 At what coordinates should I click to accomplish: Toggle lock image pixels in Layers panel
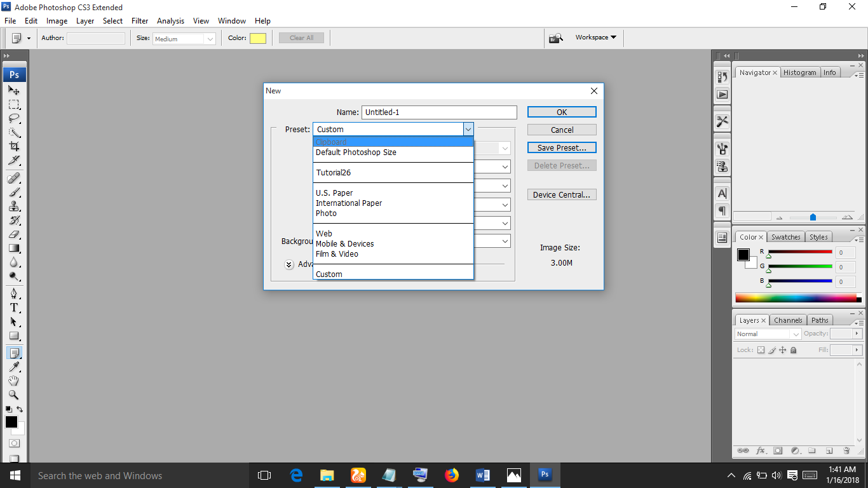[x=772, y=350]
